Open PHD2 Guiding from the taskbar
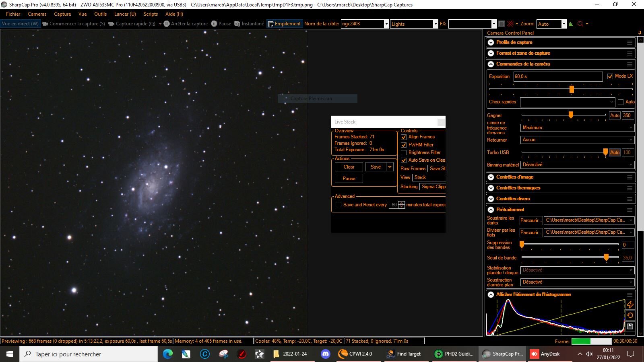Image resolution: width=644 pixels, height=362 pixels. pos(454,354)
